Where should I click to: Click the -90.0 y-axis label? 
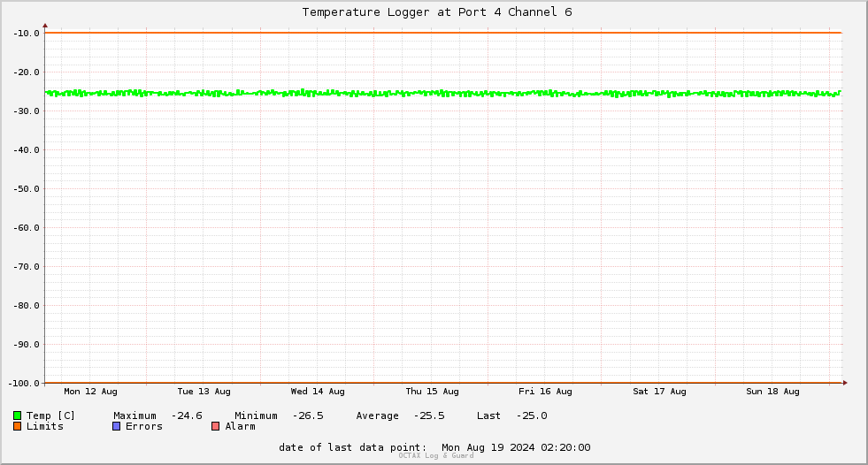26,345
